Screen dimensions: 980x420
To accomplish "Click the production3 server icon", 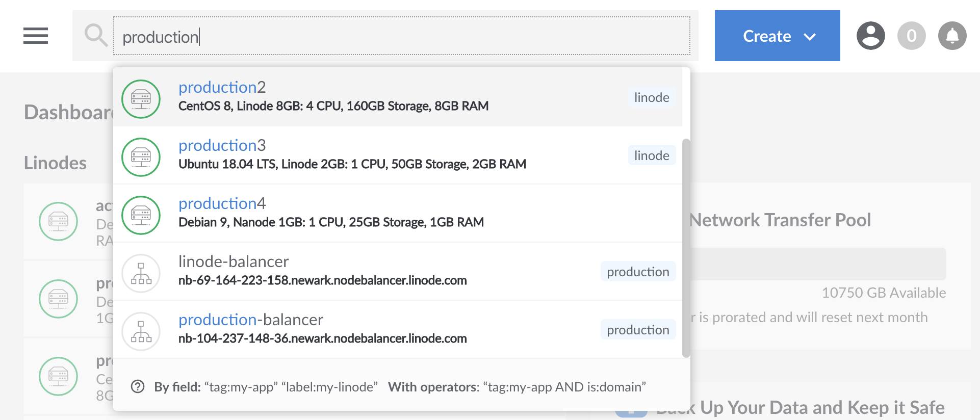I will point(141,157).
